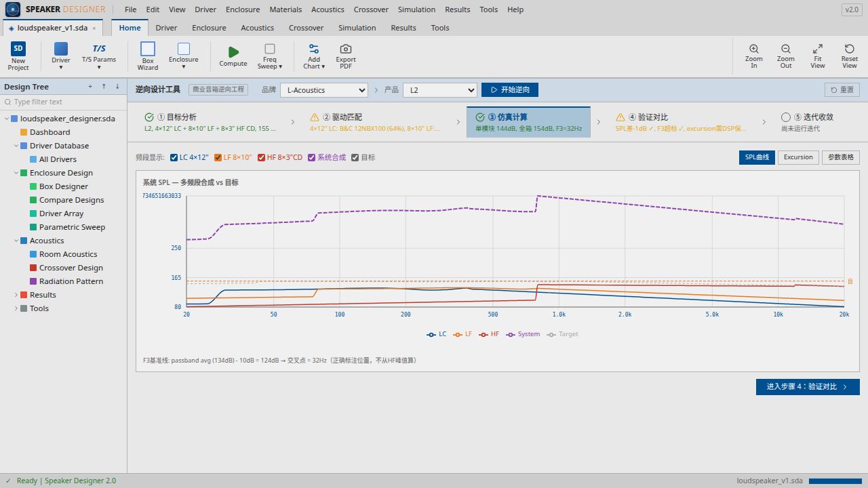Open the Simulation menu in the menu bar
Image resolution: width=868 pixels, height=488 pixels.
416,9
